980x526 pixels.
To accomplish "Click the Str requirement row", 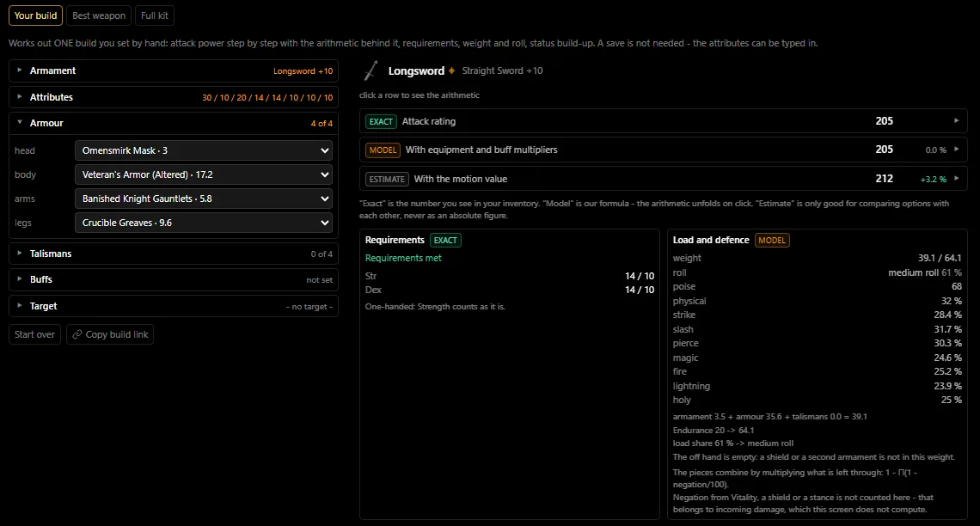I will click(510, 276).
